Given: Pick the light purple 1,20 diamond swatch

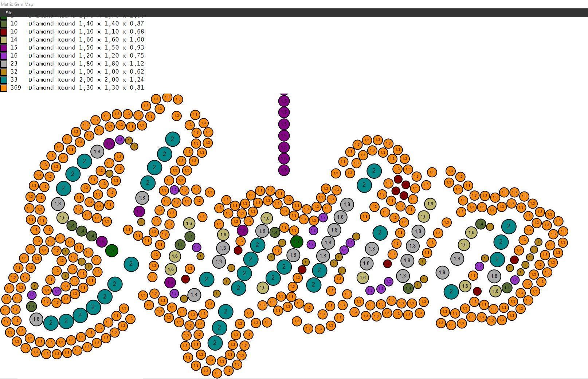Looking at the screenshot, I should (4, 56).
